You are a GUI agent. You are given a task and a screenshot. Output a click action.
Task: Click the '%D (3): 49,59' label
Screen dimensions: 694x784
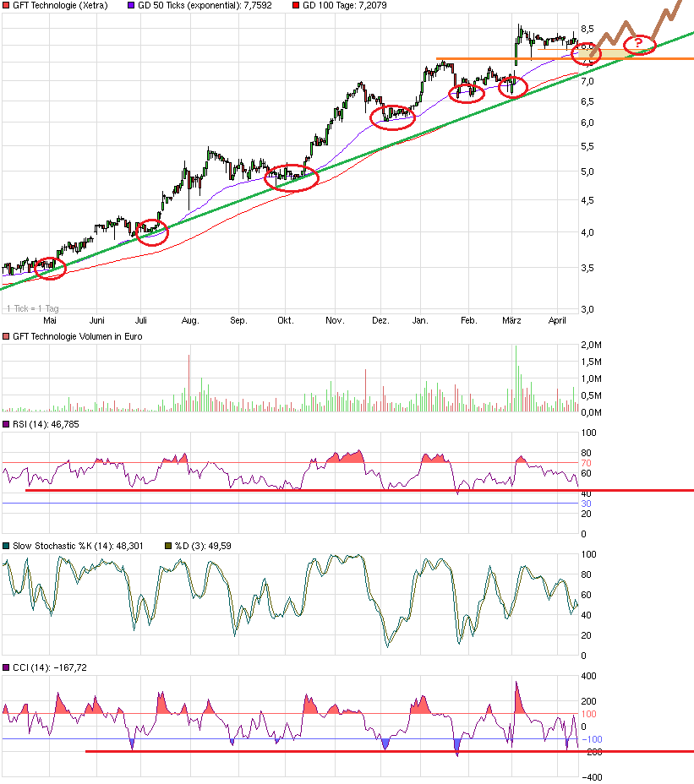coord(203,546)
